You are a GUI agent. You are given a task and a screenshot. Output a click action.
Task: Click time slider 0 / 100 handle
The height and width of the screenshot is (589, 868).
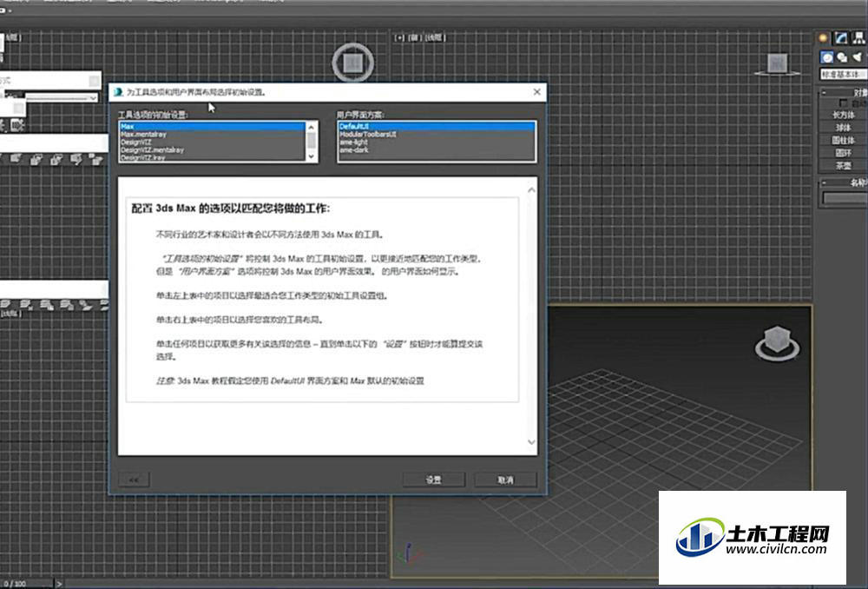pyautogui.click(x=27, y=584)
